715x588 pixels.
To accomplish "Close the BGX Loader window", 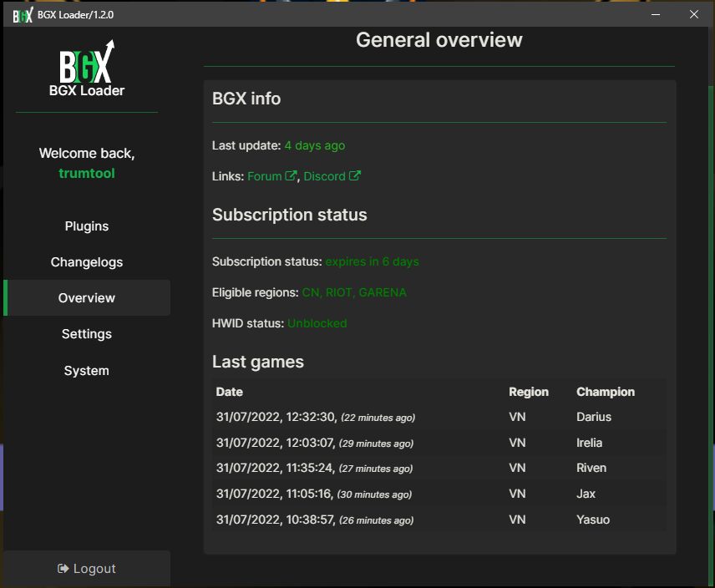I will 694,14.
